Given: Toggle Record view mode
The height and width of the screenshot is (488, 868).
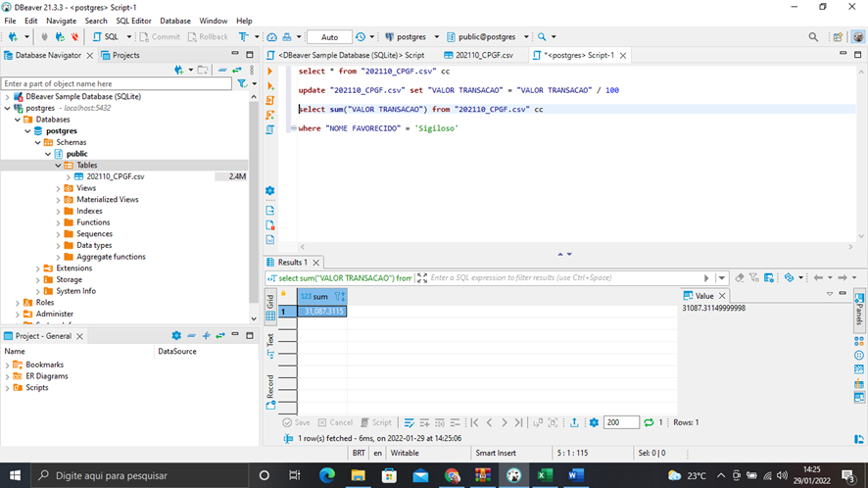Looking at the screenshot, I should 270,392.
